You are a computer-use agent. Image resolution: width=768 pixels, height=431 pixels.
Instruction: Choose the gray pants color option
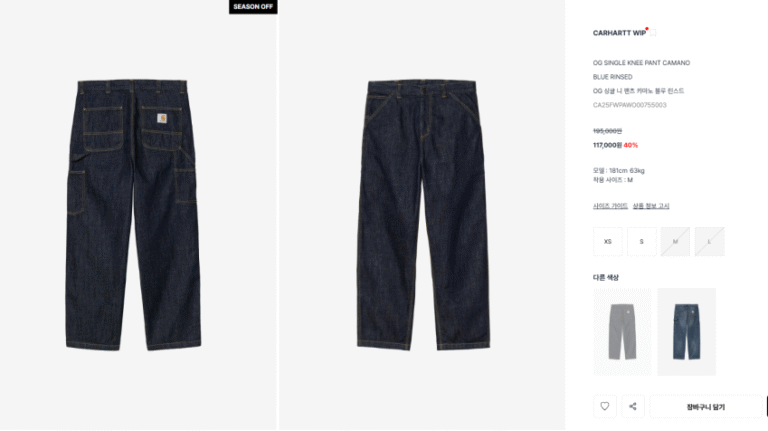(x=623, y=332)
